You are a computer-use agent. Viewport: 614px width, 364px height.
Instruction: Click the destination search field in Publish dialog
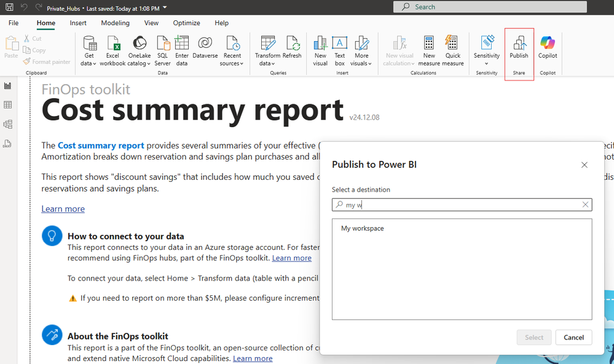pyautogui.click(x=462, y=204)
